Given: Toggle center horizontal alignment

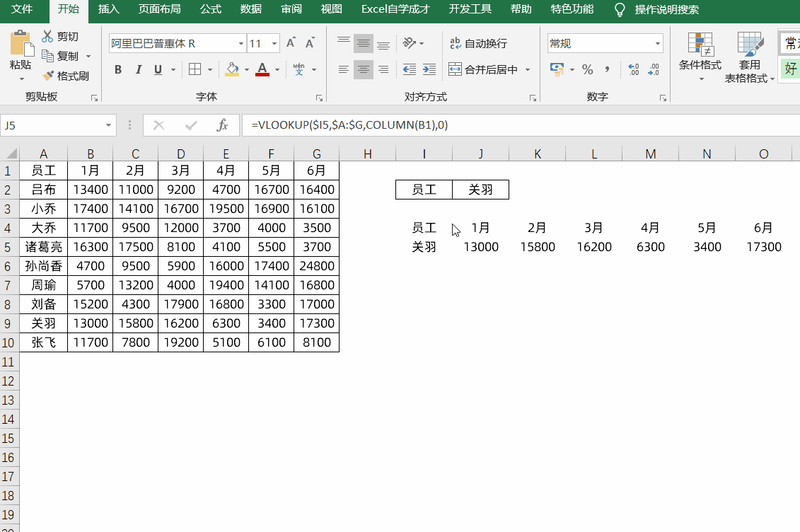Looking at the screenshot, I should 364,69.
